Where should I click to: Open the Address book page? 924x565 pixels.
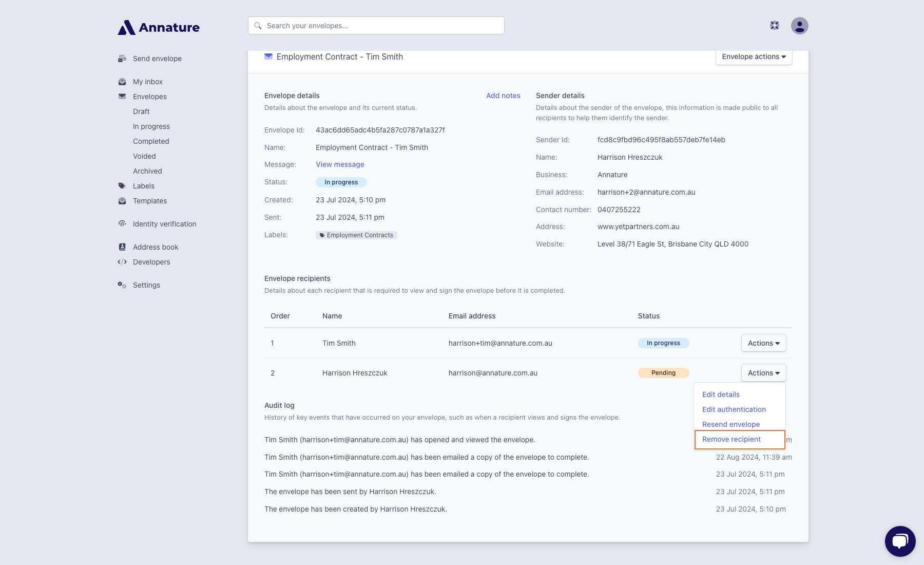[156, 247]
